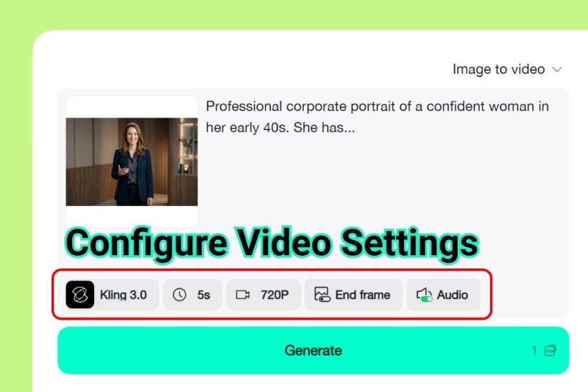This screenshot has width=588, height=392.
Task: Click the End frame setting pill
Action: (353, 294)
